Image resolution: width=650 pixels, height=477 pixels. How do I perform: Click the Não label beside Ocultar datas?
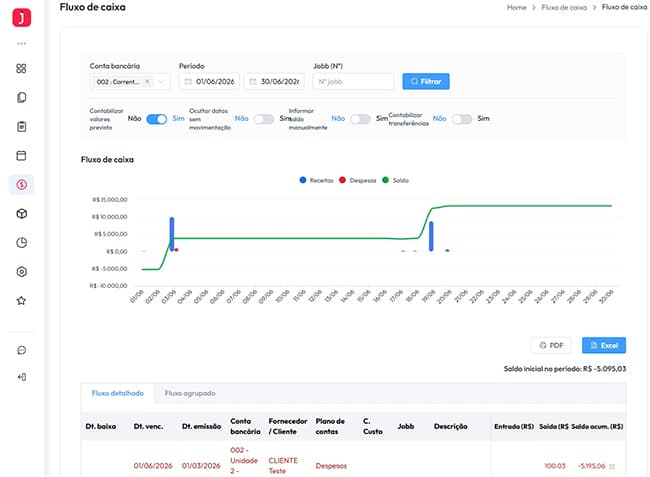242,119
